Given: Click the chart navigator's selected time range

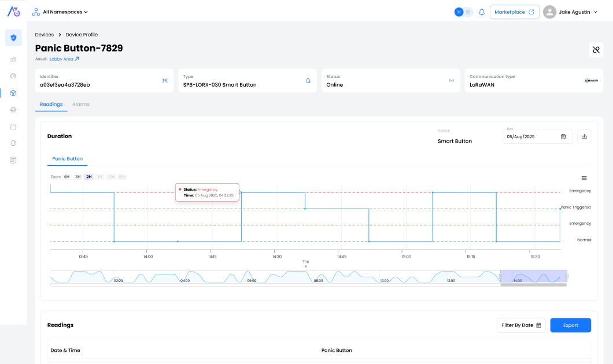Looking at the screenshot, I should (x=533, y=277).
